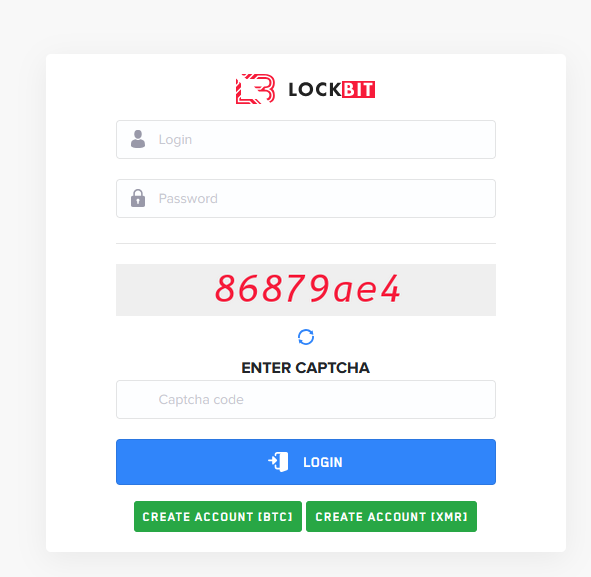This screenshot has width=591, height=577.
Task: Click the padlock icon in Password field
Action: pyautogui.click(x=138, y=198)
